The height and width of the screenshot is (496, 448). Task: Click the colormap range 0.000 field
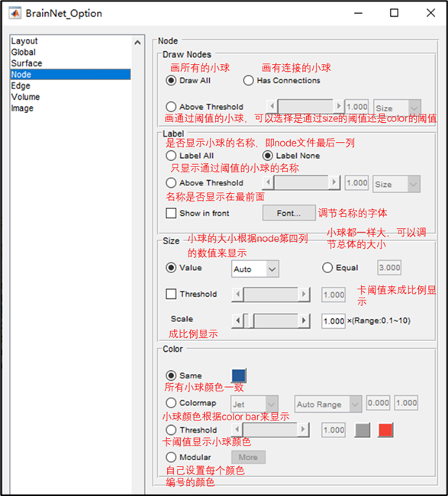[378, 403]
